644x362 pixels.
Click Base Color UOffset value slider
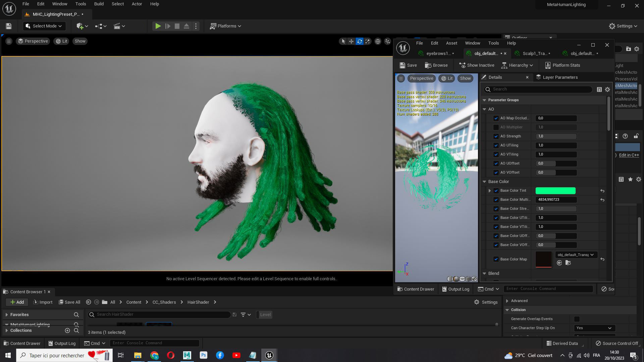[556, 236]
